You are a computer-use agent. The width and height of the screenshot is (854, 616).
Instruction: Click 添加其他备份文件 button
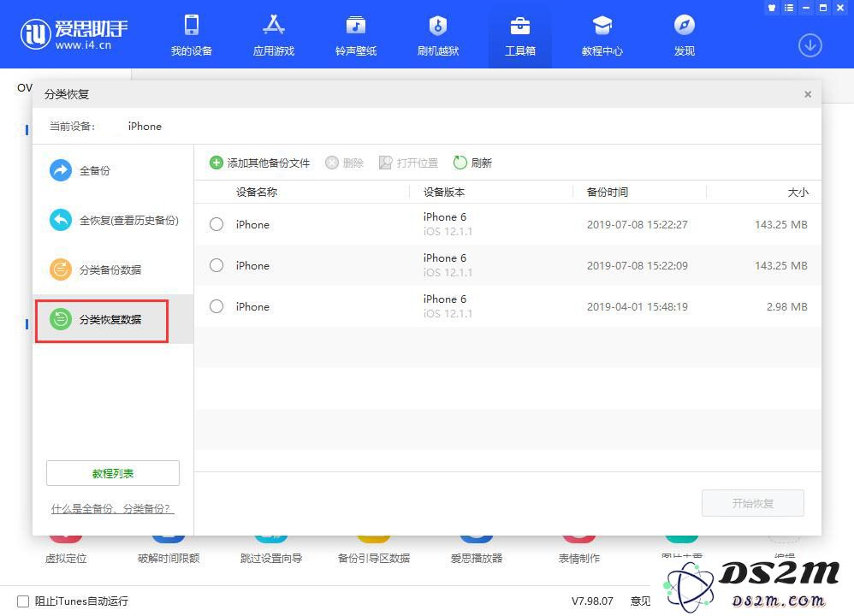coord(260,163)
